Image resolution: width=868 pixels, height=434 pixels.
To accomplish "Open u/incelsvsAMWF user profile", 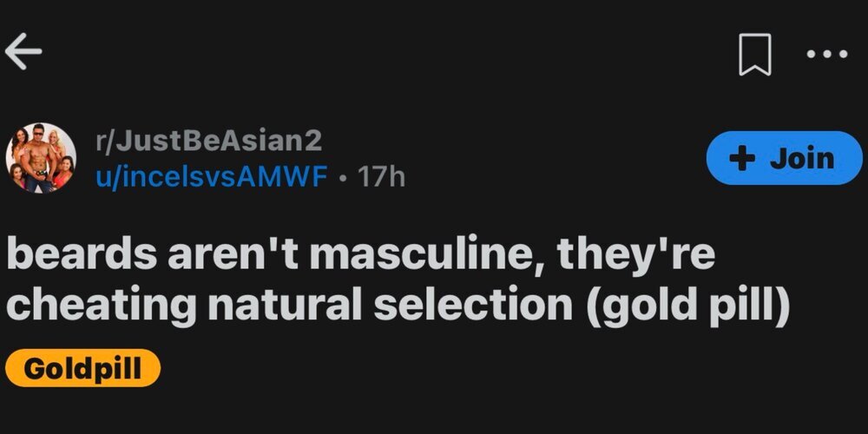I will point(212,177).
